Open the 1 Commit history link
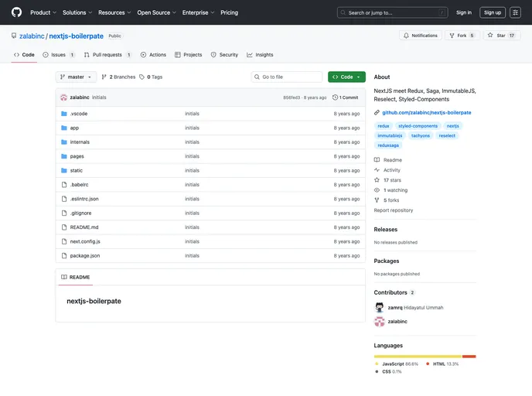This screenshot has height=396, width=532. tap(346, 97)
